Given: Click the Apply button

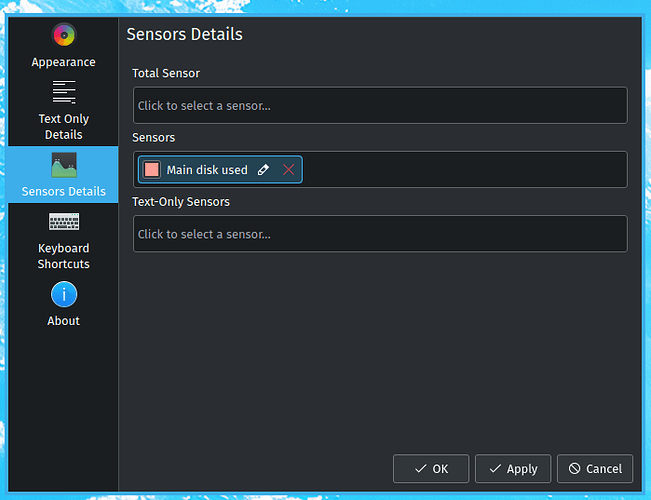Looking at the screenshot, I should [513, 468].
